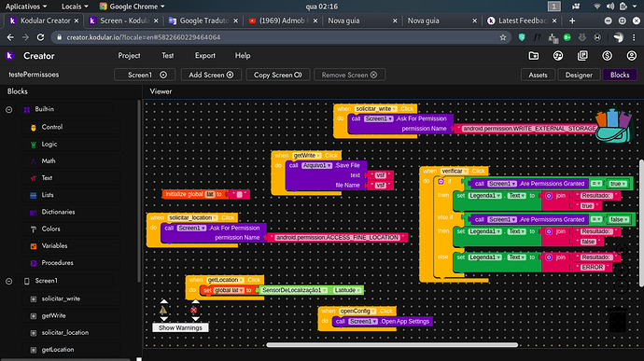Open dropdown on true block in verificar
Viewport: 644px width, 361px height.
(x=624, y=184)
